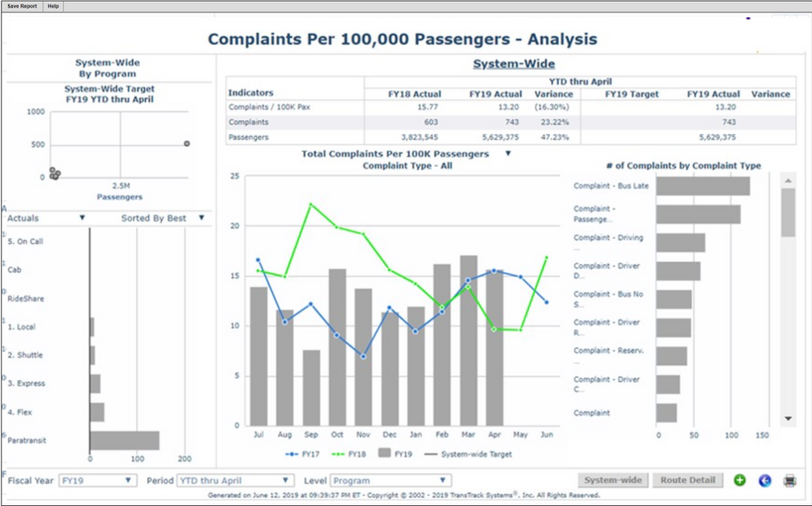Click the 1. Local program label
Screen dimensions: 812x506
pos(22,327)
